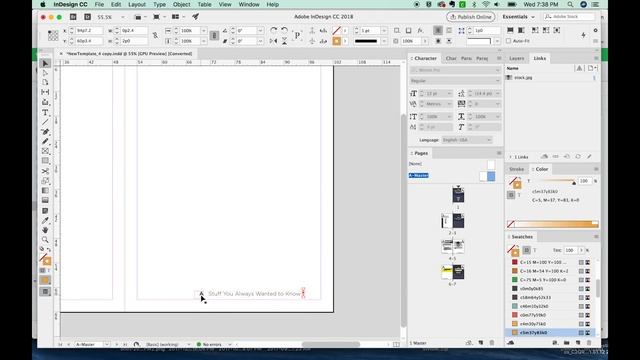The height and width of the screenshot is (360, 640).
Task: Toggle the constrain width and height proportions icon
Action: point(155,36)
